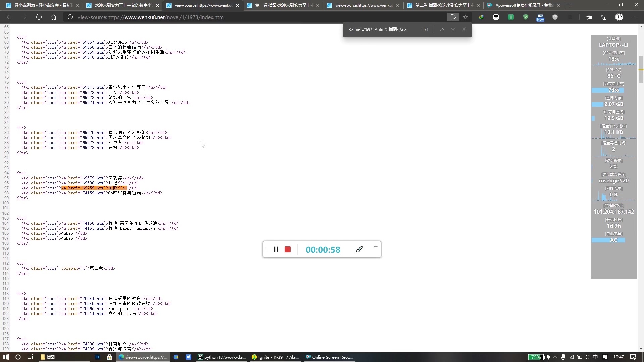Stop the recording with red button
Viewport: 644px width, 362px height.
pos(288,249)
